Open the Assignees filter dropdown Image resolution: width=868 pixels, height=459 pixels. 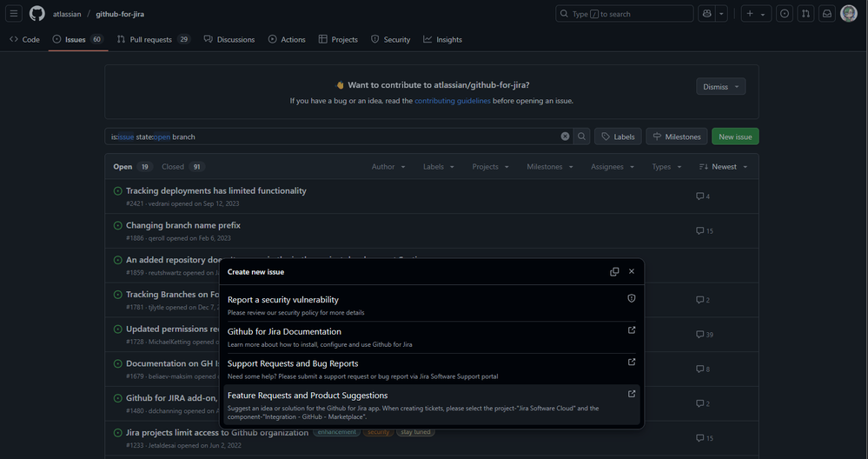point(613,167)
